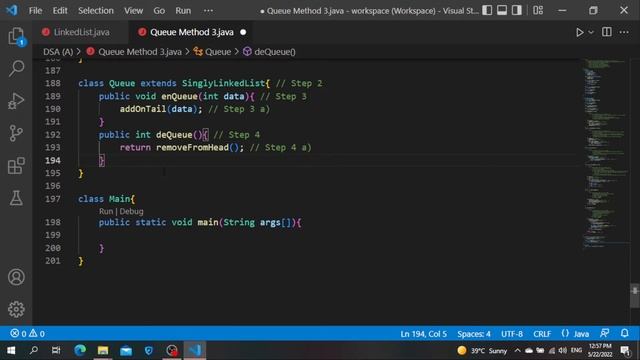Open Source Control view
This screenshot has width=640, height=360.
[16, 133]
